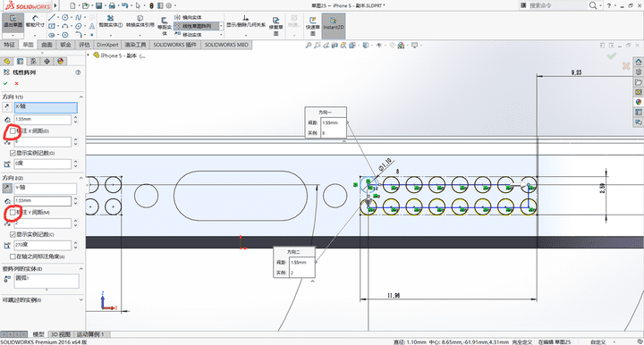Click the sketch confirm checkmark in viewport corner
The height and width of the screenshot is (345, 644).
click(612, 56)
